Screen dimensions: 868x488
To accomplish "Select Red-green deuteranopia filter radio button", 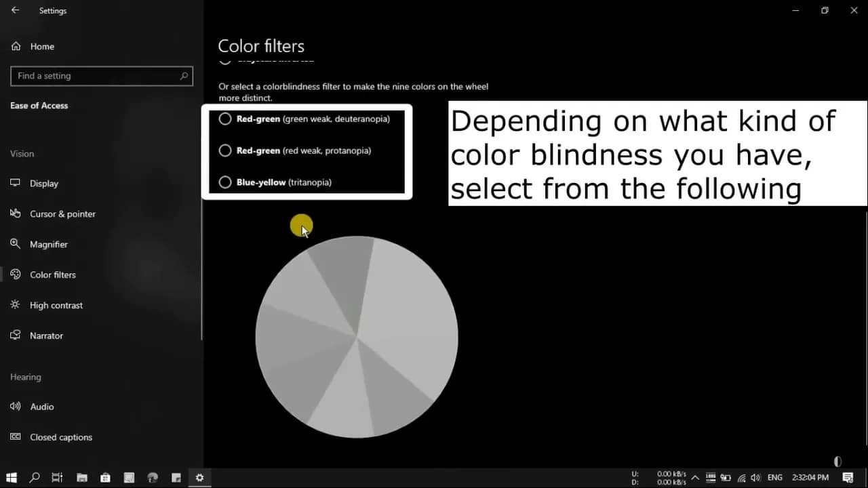I will (225, 119).
